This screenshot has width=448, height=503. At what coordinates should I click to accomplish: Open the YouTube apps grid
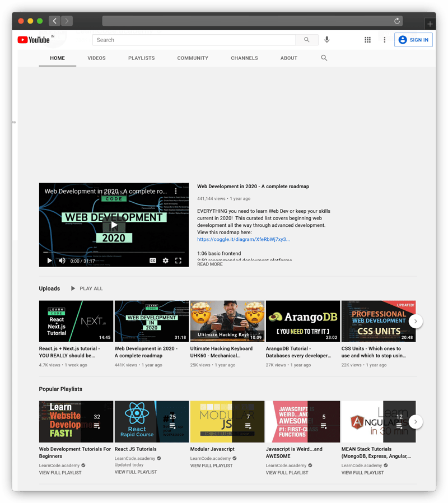tap(367, 40)
